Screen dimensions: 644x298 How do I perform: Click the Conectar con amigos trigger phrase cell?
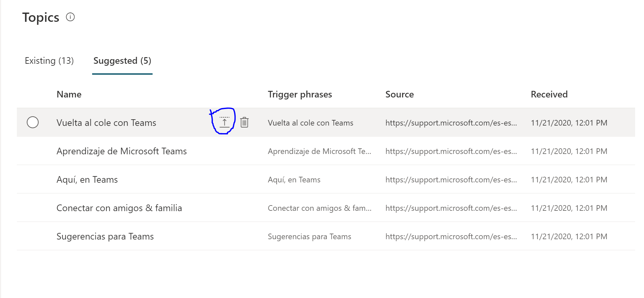click(319, 208)
